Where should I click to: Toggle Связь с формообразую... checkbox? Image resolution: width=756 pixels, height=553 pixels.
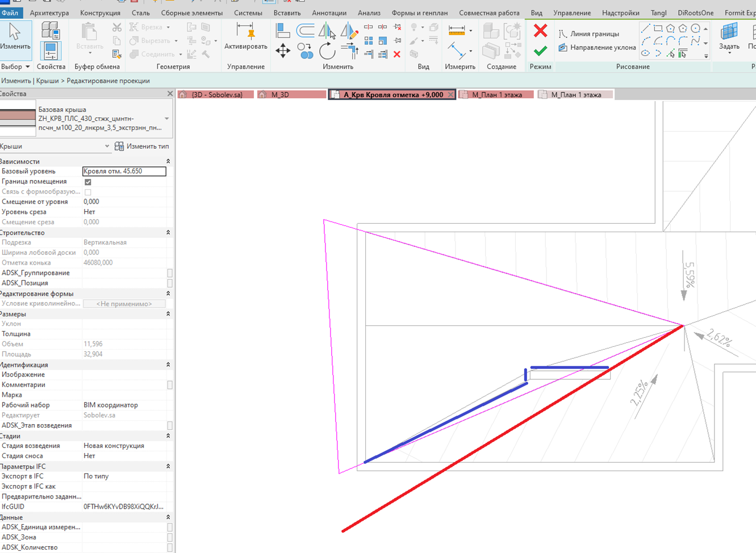(x=87, y=192)
